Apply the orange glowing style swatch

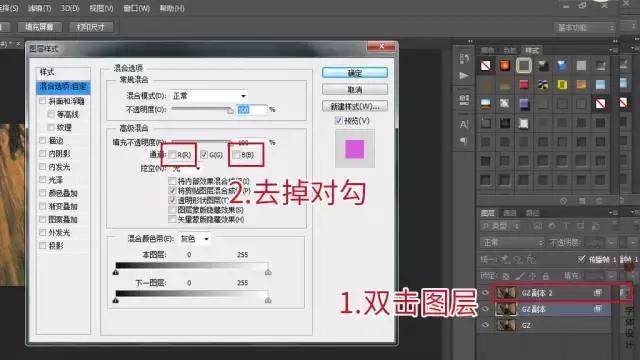point(505,65)
